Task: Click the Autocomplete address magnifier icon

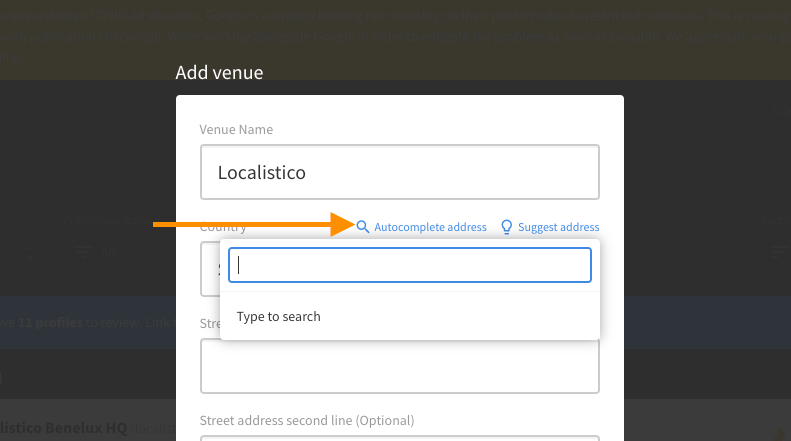Action: pos(363,227)
